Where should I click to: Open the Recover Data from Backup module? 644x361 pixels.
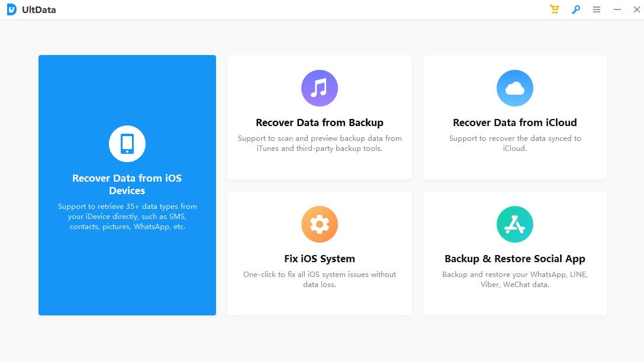coord(319,123)
